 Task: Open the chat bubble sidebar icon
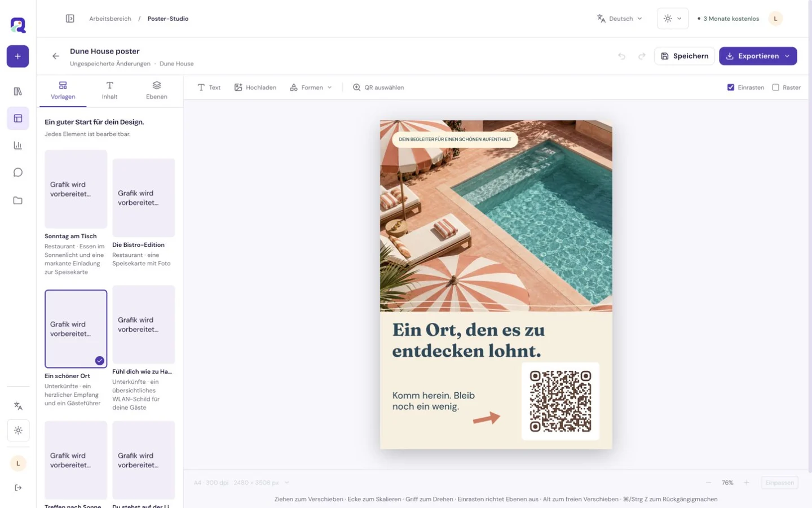click(17, 173)
